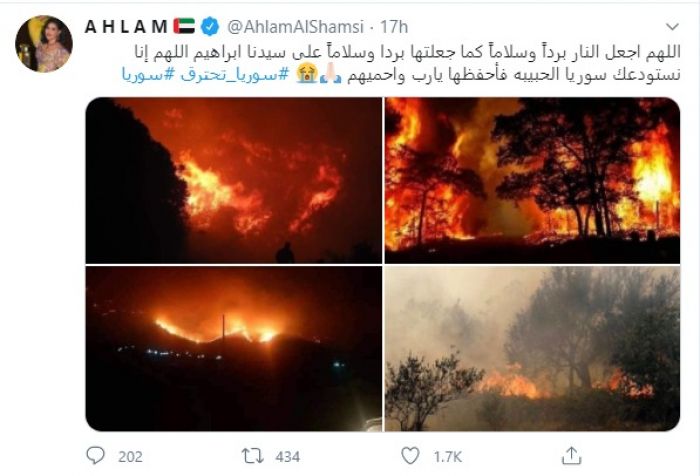Image resolution: width=700 pixels, height=476 pixels.
Task: Click the reply speech bubble icon
Action: coord(95,456)
